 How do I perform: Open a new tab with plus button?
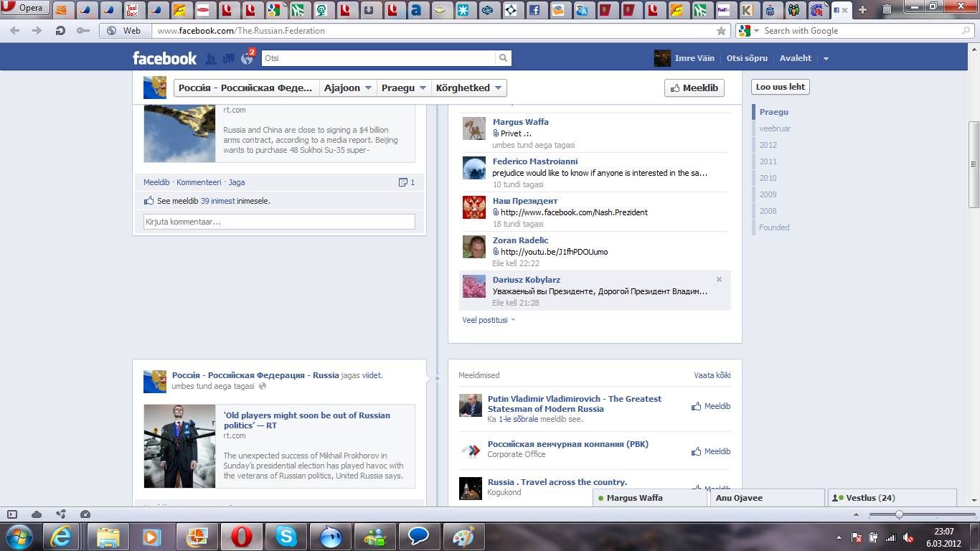(x=862, y=9)
